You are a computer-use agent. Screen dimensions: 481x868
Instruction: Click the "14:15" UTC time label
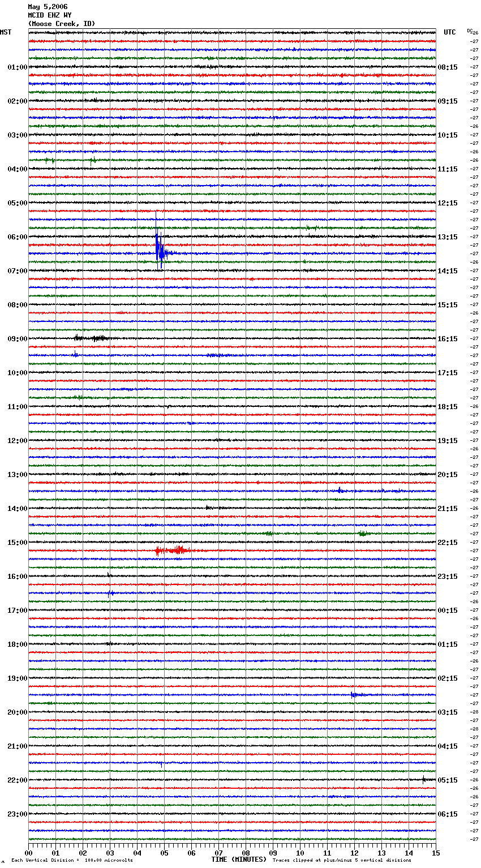click(x=448, y=271)
